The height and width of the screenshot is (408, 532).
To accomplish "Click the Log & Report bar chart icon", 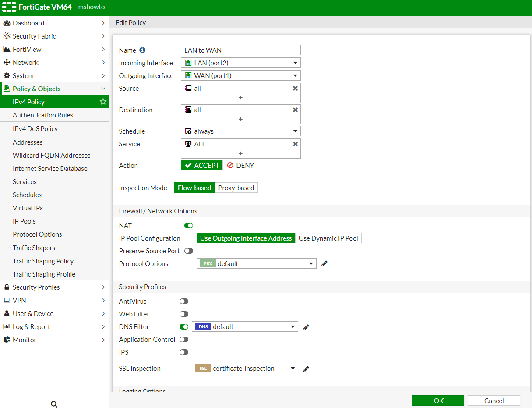I will (7, 327).
